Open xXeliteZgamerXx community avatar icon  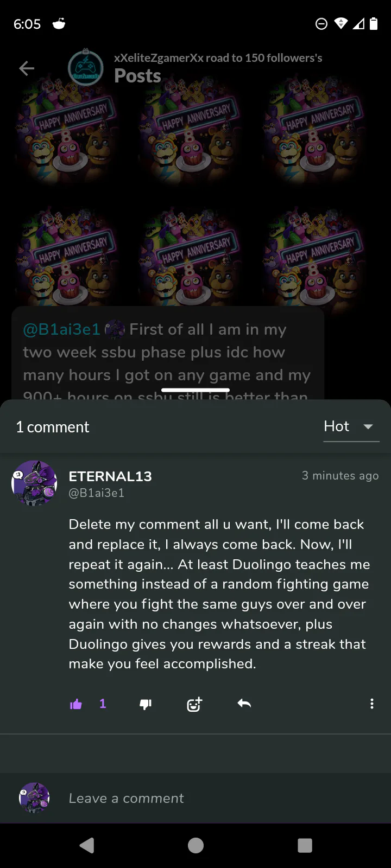tap(86, 68)
